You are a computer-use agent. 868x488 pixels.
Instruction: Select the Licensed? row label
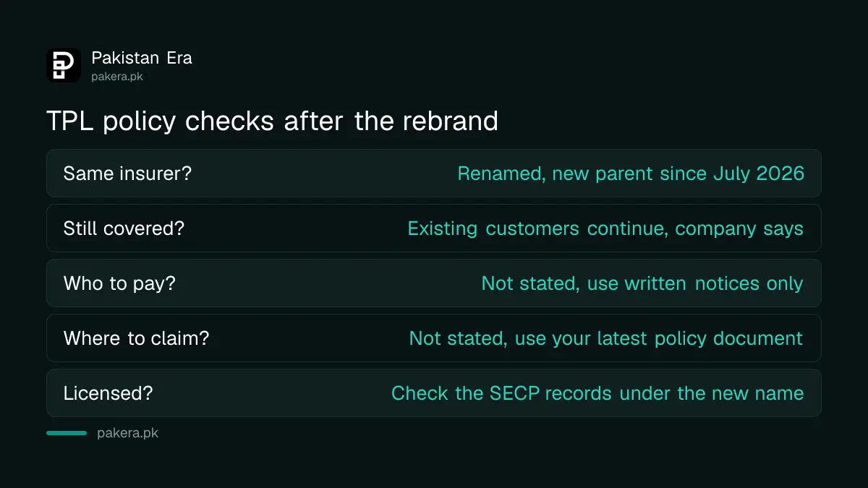click(108, 393)
